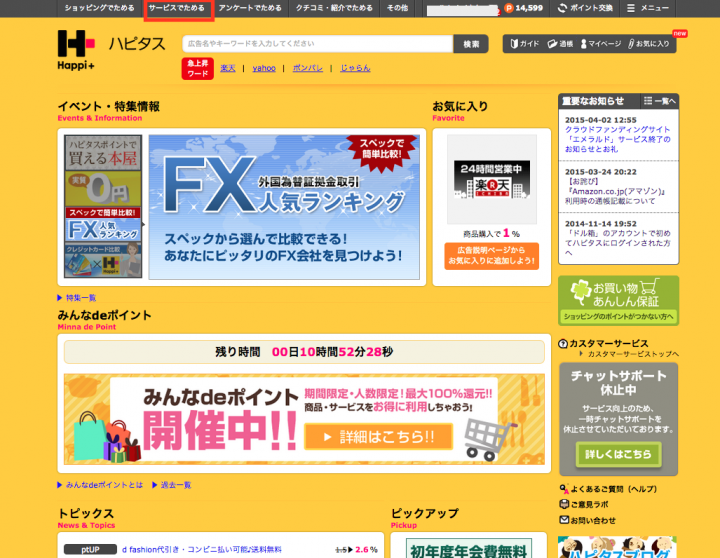Screen dimensions: 720x558
Task: Select the FX人気ランキング small thumbnail
Action: point(103,224)
